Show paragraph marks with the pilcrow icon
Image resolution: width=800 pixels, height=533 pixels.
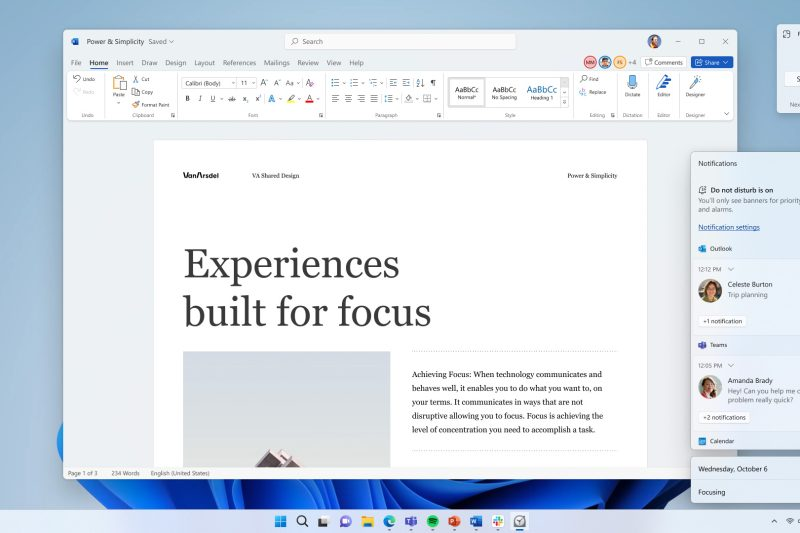[x=433, y=83]
